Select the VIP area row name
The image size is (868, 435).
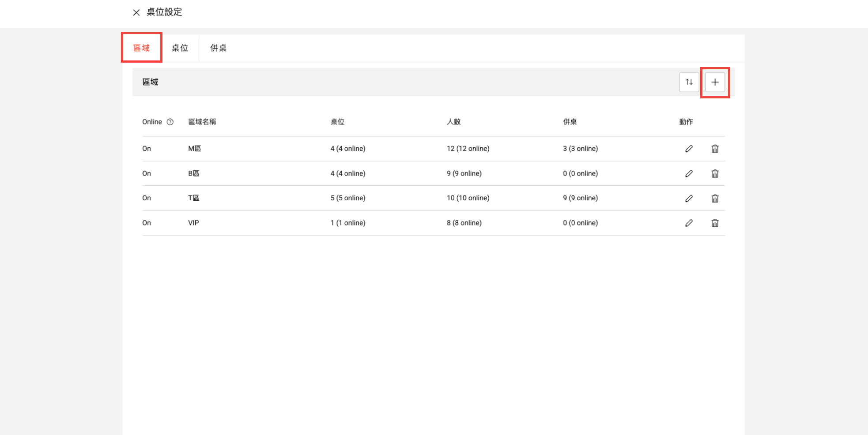[193, 223]
